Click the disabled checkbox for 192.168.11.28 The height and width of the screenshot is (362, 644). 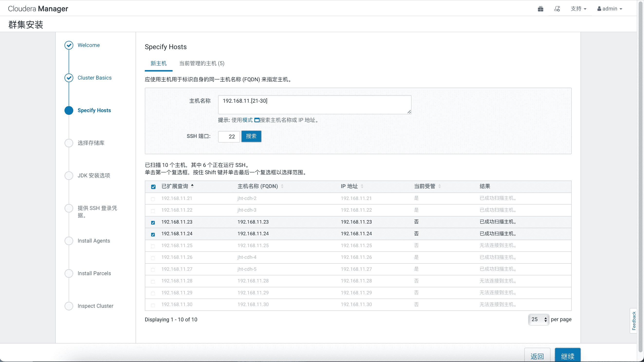[x=153, y=282]
